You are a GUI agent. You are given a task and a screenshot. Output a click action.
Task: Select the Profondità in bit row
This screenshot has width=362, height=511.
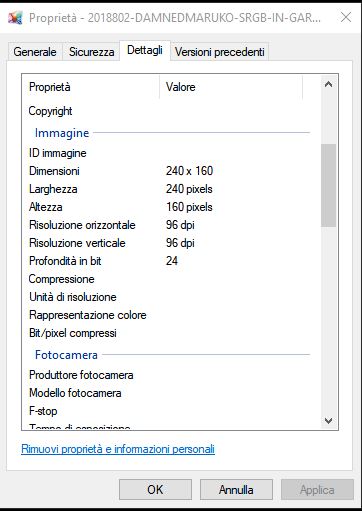[x=169, y=261]
